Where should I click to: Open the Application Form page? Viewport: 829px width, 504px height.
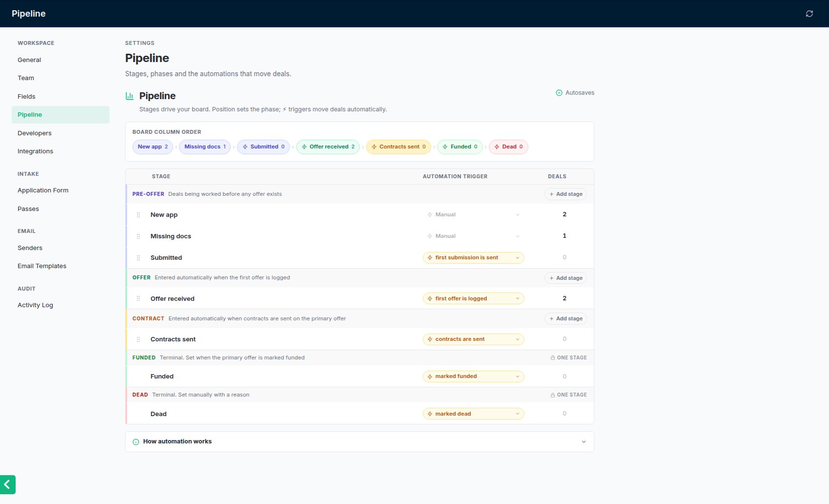(x=61, y=190)
